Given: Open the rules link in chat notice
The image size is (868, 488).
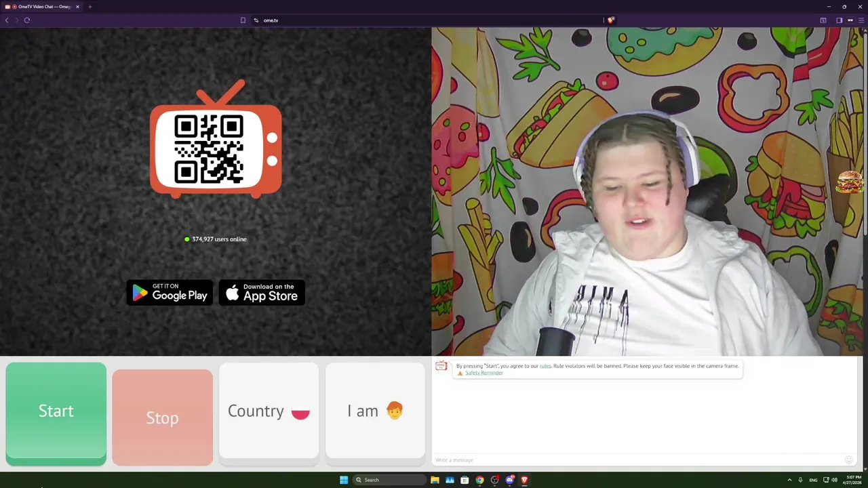Looking at the screenshot, I should [x=545, y=366].
